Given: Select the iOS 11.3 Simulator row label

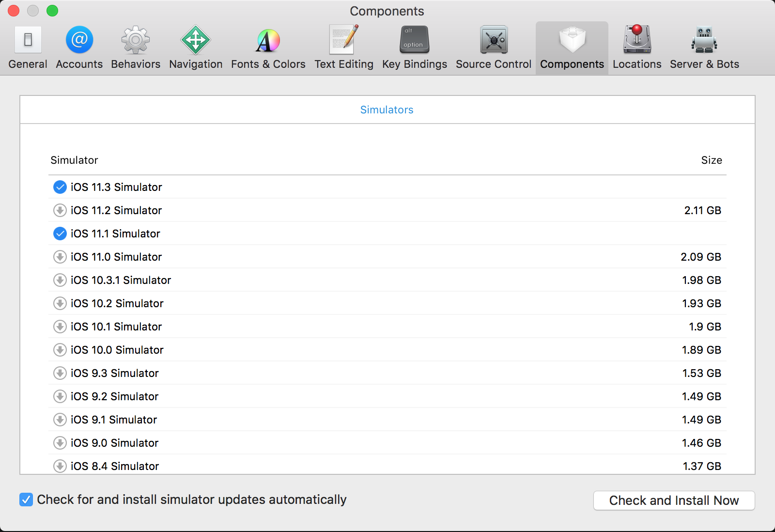Looking at the screenshot, I should coord(116,187).
